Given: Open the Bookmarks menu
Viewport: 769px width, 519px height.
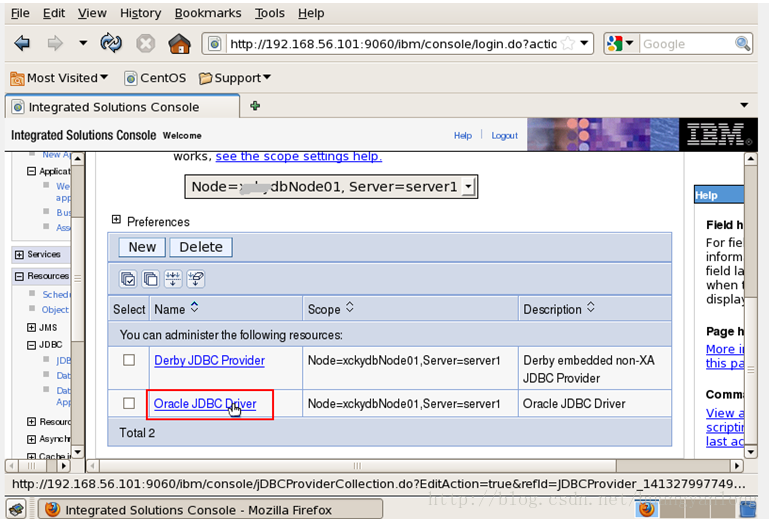Looking at the screenshot, I should [208, 13].
